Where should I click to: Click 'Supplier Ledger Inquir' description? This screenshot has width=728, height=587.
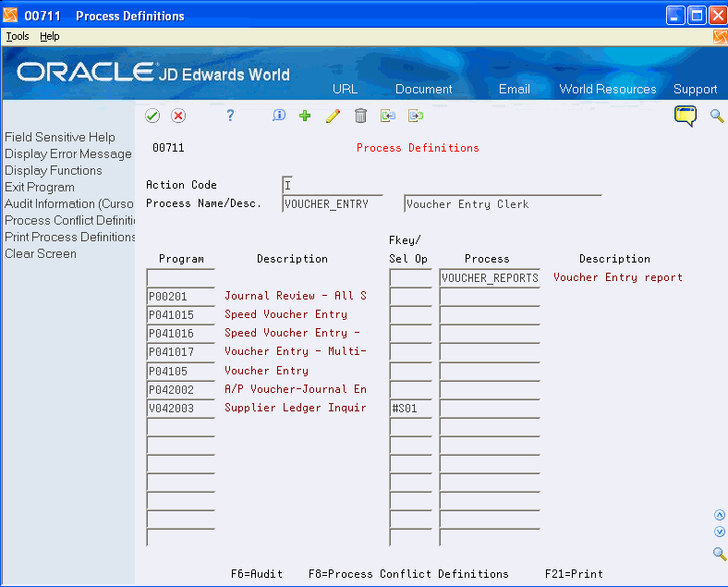tap(296, 408)
